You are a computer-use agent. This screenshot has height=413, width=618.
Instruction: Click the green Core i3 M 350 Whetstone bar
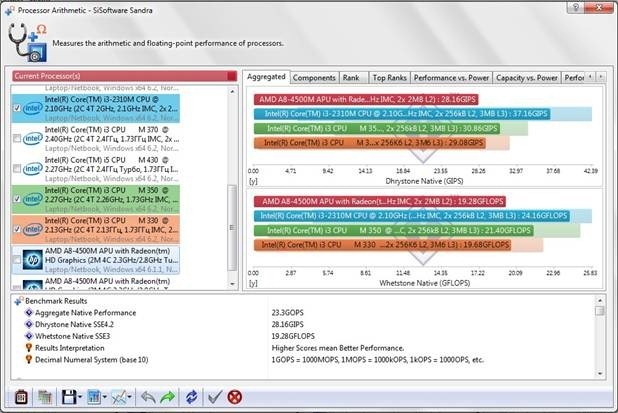point(394,231)
